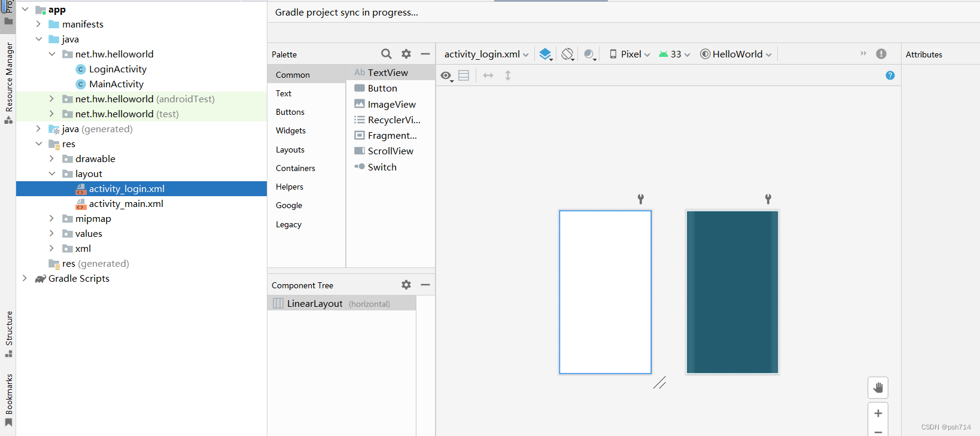The image size is (980, 436).
Task: Select the dark blueprint preview surface
Action: pos(732,292)
